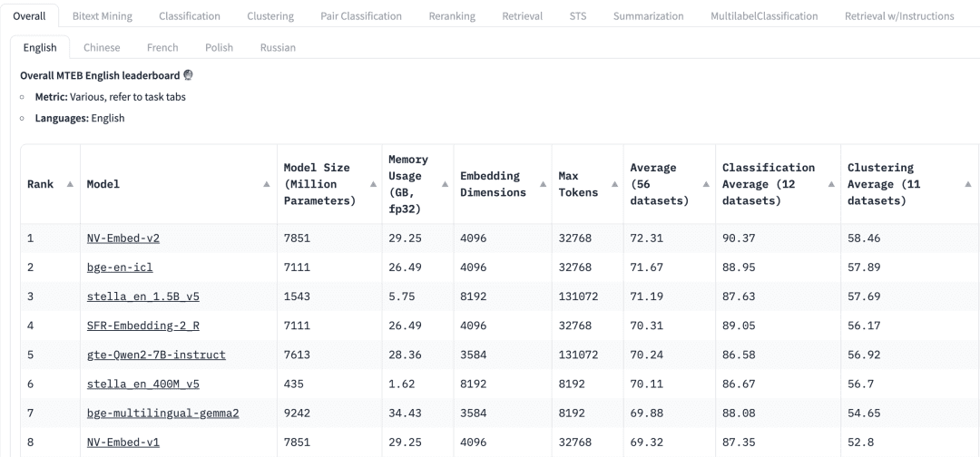Sort table by Rank column arrow

point(70,184)
